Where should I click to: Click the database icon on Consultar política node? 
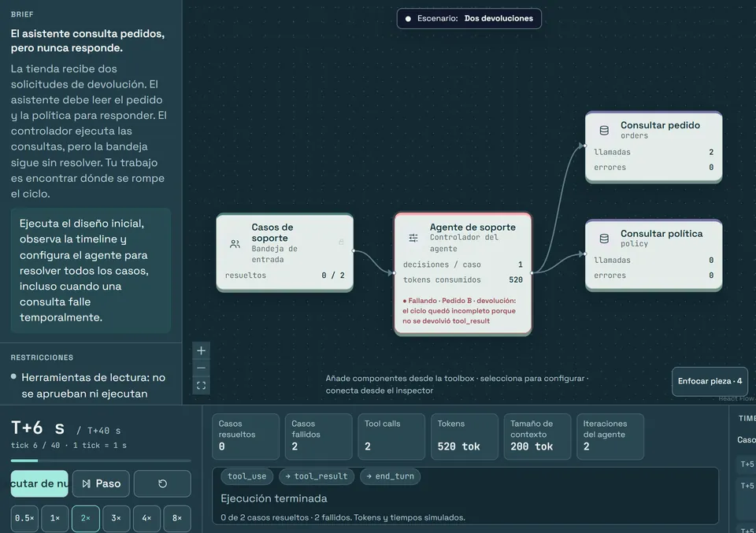604,239
